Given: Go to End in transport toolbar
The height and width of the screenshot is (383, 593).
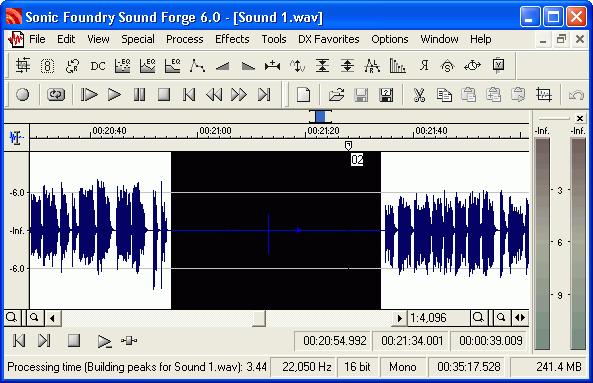Looking at the screenshot, I should (264, 95).
